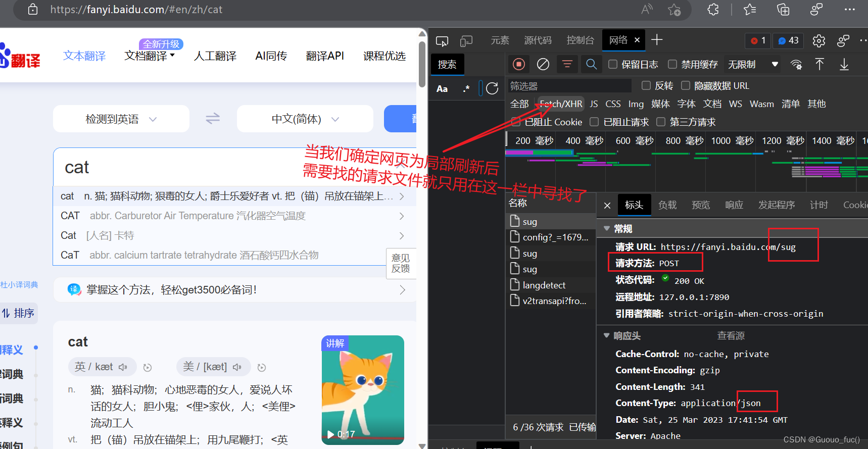
Task: Check hide data URLs 隐藏数据 URL
Action: 686,85
